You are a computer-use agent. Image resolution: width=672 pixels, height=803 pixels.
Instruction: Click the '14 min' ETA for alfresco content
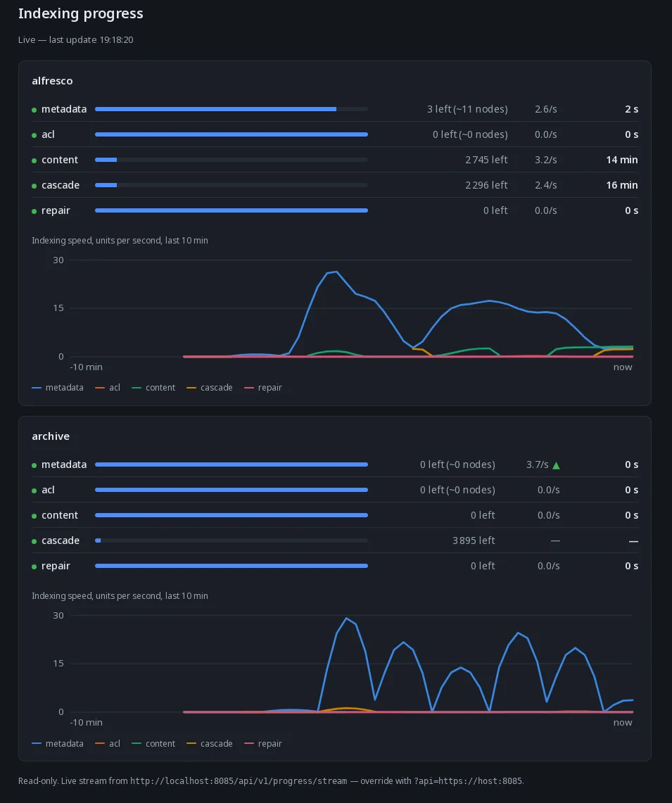pyautogui.click(x=622, y=160)
